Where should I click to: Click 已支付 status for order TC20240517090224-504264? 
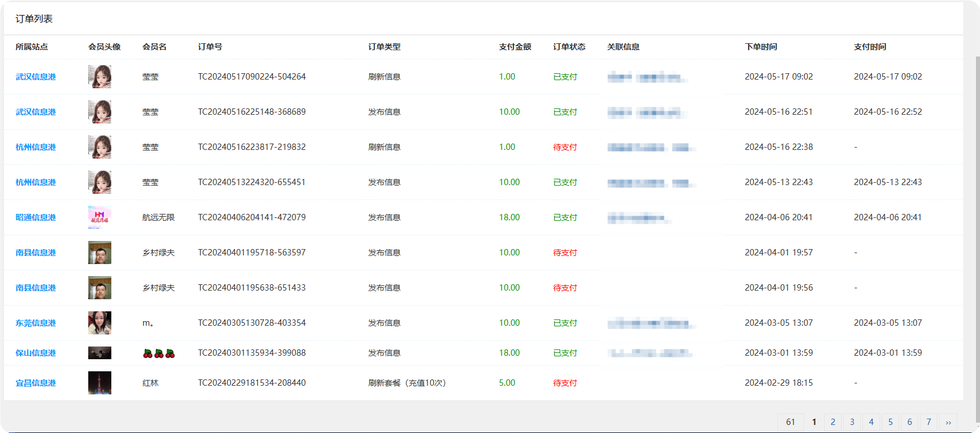click(x=565, y=77)
